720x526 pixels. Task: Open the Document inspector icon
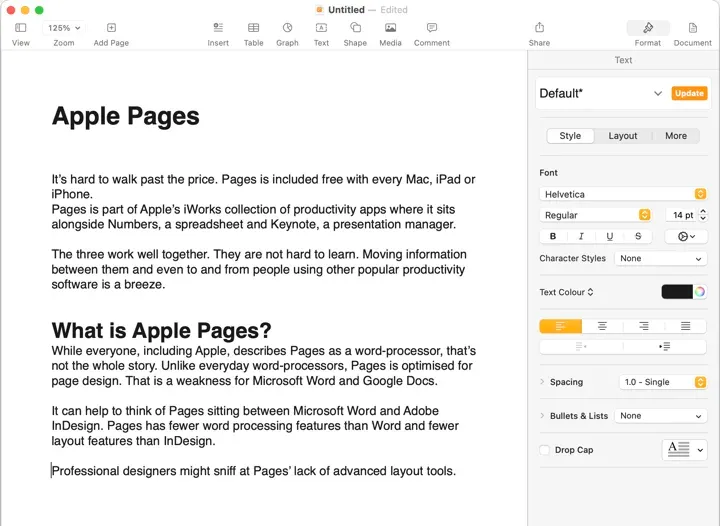pyautogui.click(x=692, y=28)
